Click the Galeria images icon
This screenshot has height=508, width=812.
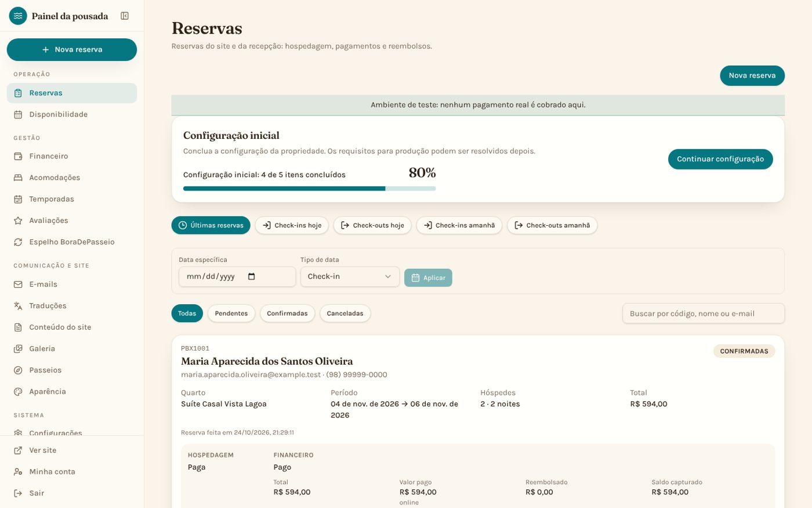pos(18,349)
